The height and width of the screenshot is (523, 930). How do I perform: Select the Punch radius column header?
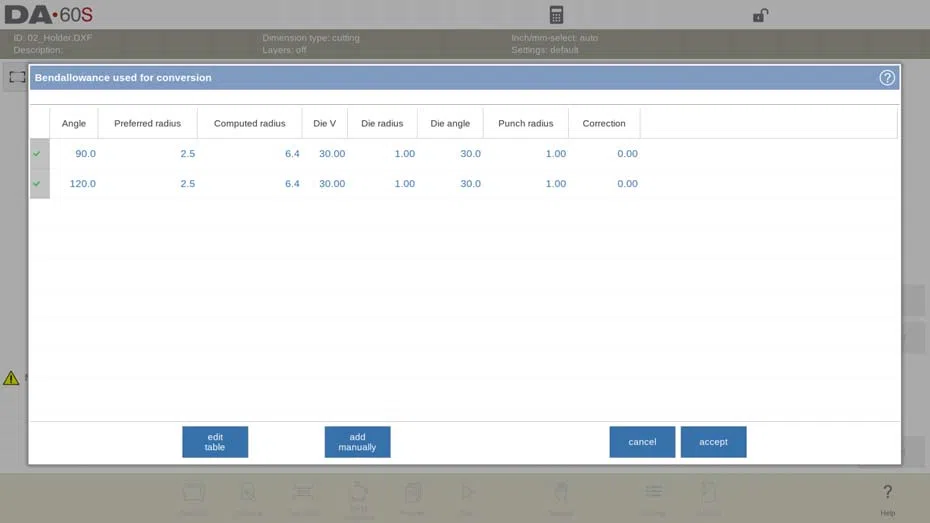[x=525, y=123]
